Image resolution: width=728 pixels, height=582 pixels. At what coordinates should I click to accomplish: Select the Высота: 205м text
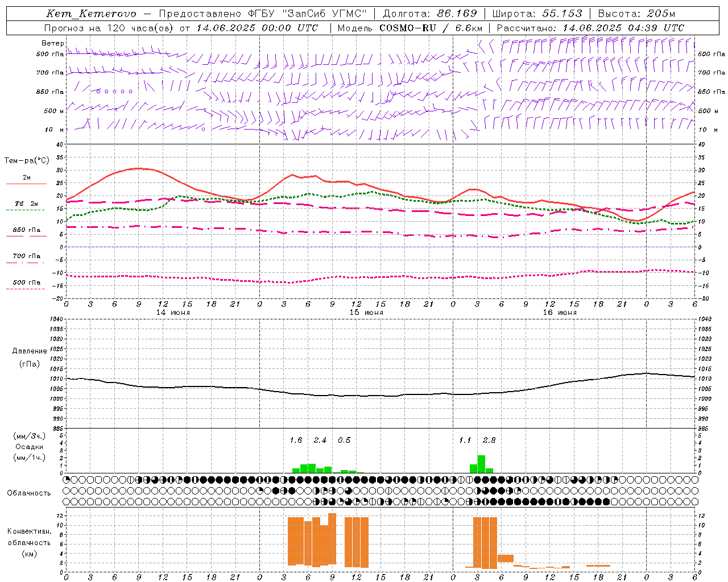tap(636, 14)
